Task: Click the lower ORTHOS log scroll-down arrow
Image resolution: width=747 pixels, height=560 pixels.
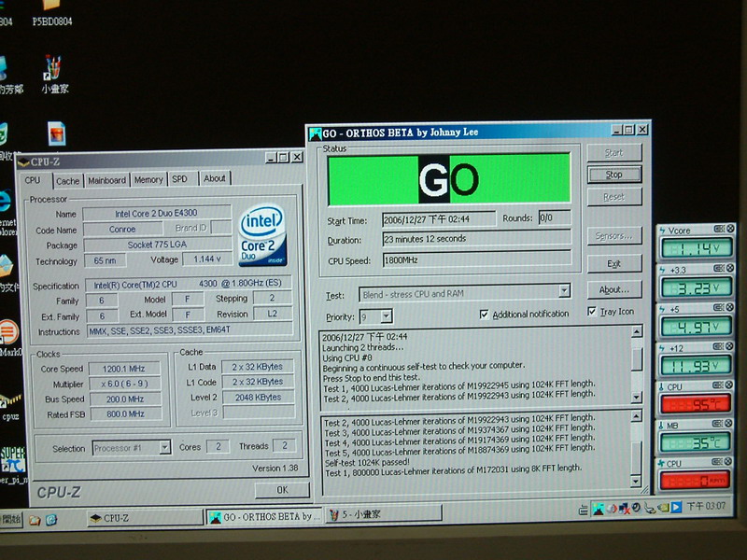Action: [636, 482]
